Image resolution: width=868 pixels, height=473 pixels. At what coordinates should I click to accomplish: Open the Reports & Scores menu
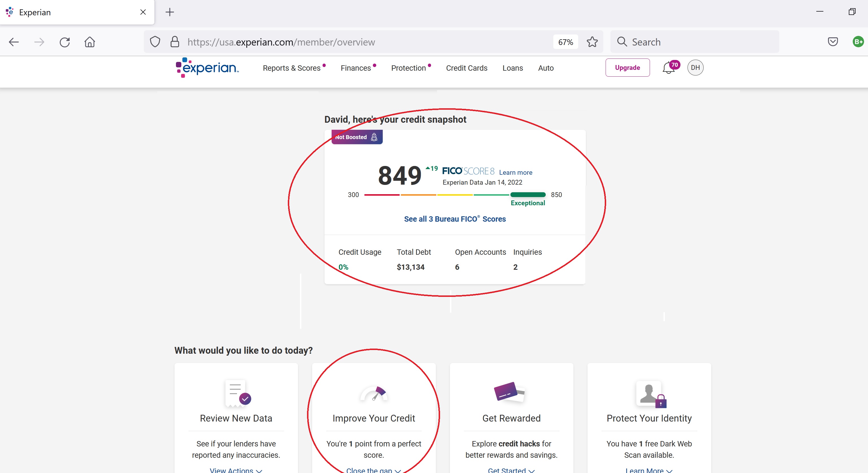pyautogui.click(x=291, y=68)
